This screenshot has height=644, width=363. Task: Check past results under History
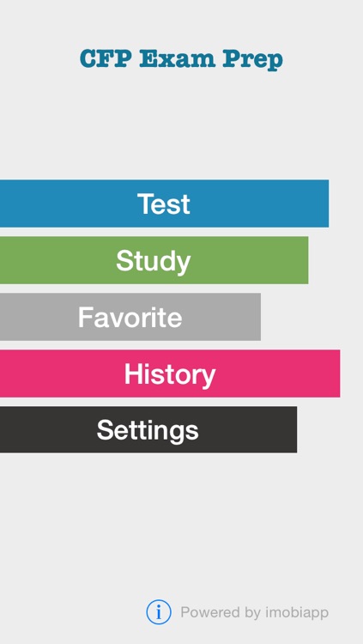point(170,374)
